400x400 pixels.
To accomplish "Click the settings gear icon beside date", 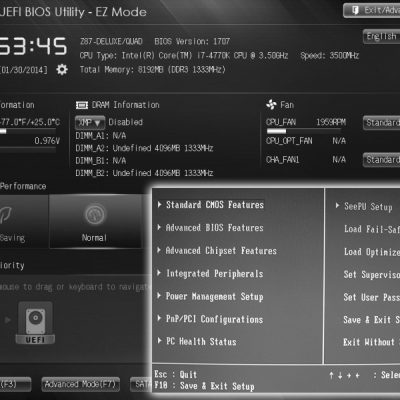I will (x=62, y=70).
